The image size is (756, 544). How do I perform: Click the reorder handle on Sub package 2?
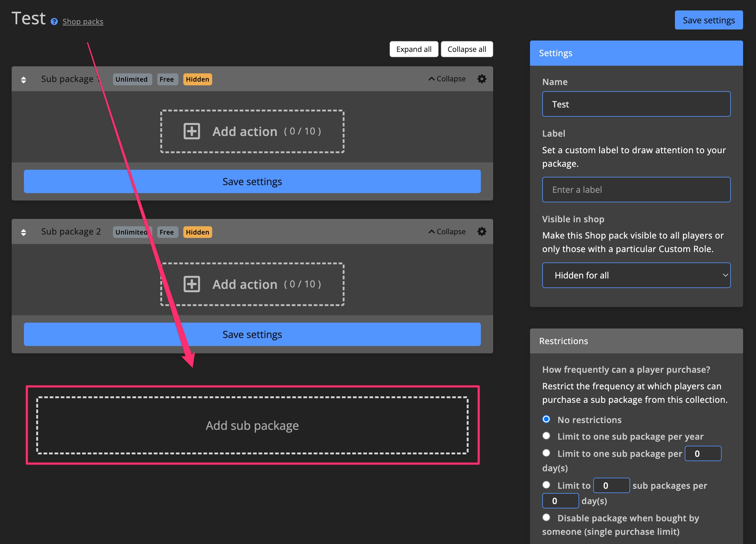24,232
